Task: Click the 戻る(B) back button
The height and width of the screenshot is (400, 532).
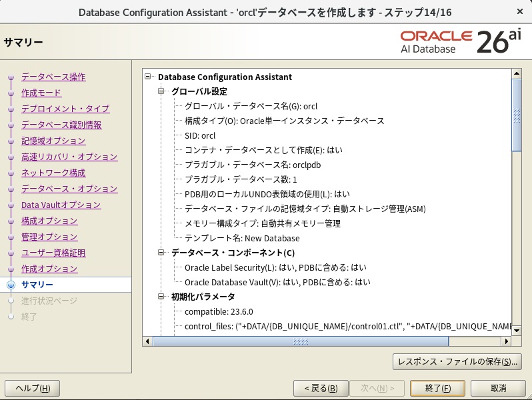Action: point(321,388)
